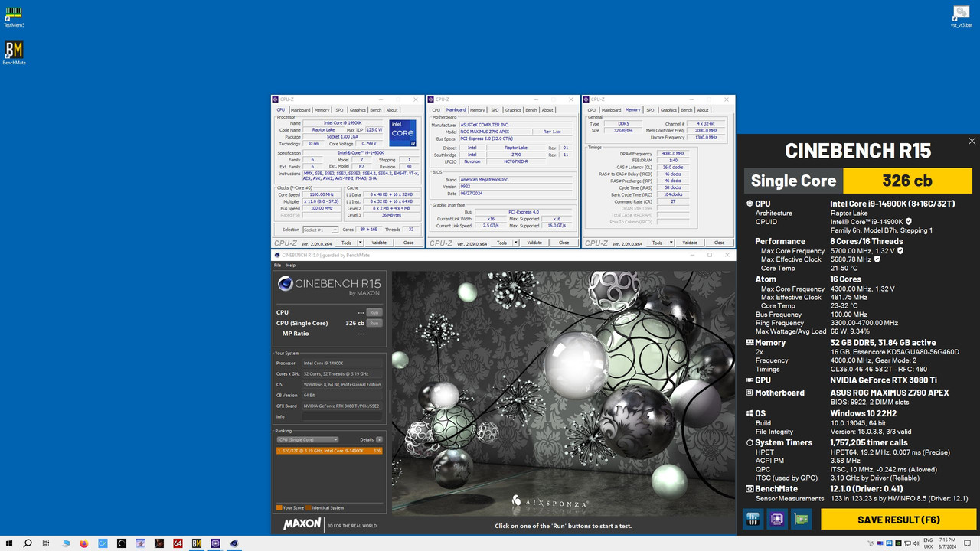Open Cinebench Help menu
This screenshot has width=980, height=551.
[x=291, y=265]
